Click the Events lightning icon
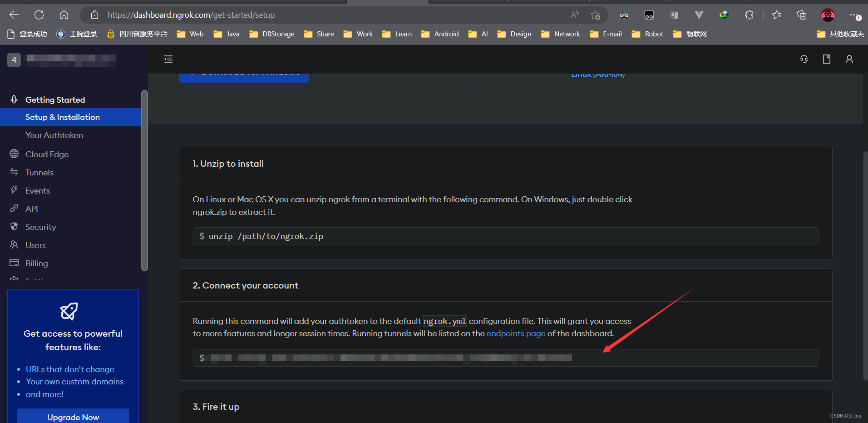Viewport: 868px width, 423px height. point(14,190)
